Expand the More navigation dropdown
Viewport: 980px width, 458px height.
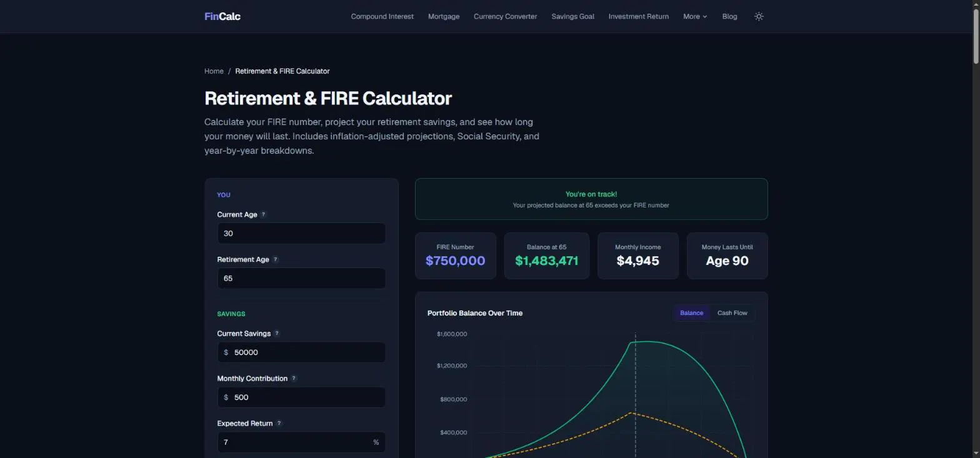point(695,16)
